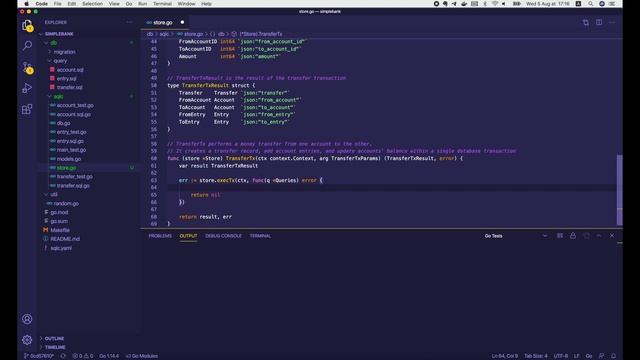Image resolution: width=640 pixels, height=360 pixels.
Task: Click Go Modules in status bar
Action: click(142, 356)
